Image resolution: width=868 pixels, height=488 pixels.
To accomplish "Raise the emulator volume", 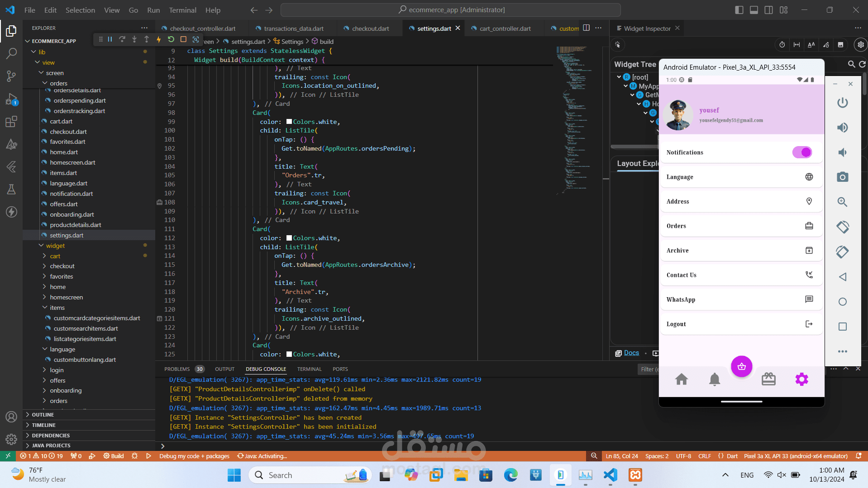I will coord(842,128).
